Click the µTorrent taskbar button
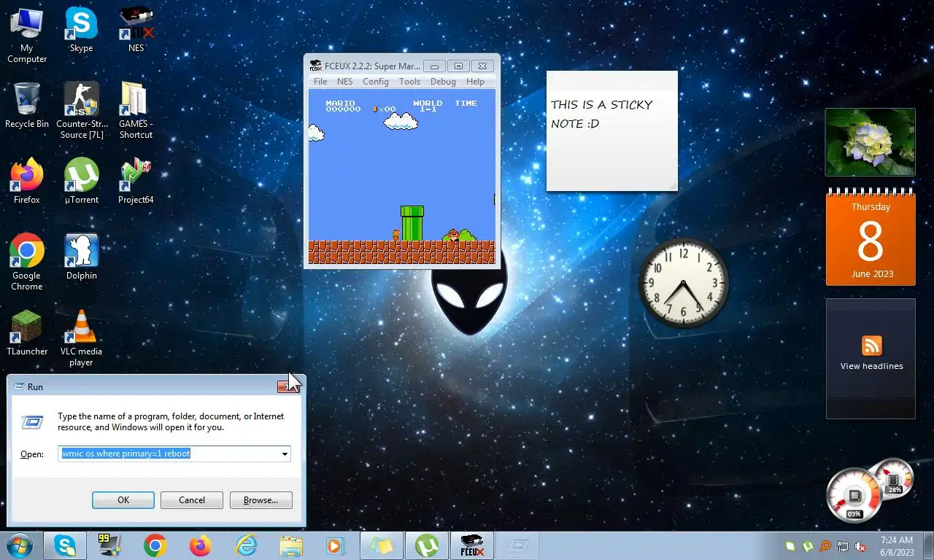 [427, 545]
